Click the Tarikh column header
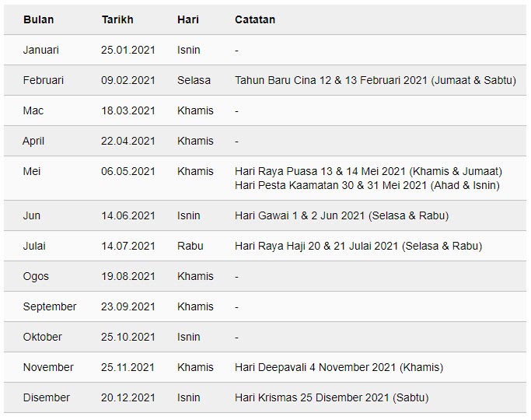 click(117, 19)
